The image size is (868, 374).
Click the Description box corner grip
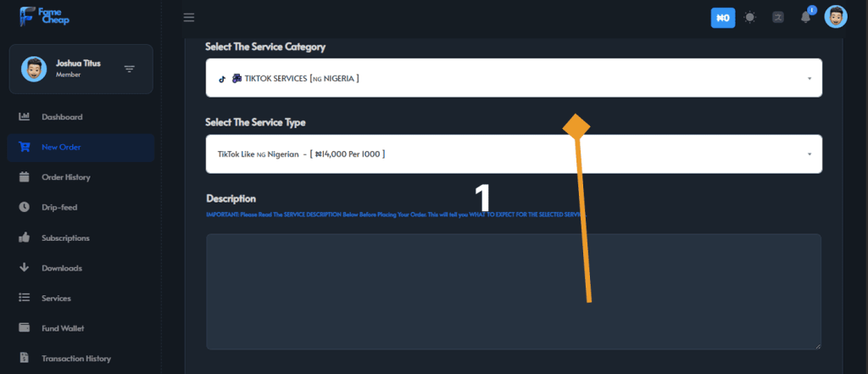point(817,346)
